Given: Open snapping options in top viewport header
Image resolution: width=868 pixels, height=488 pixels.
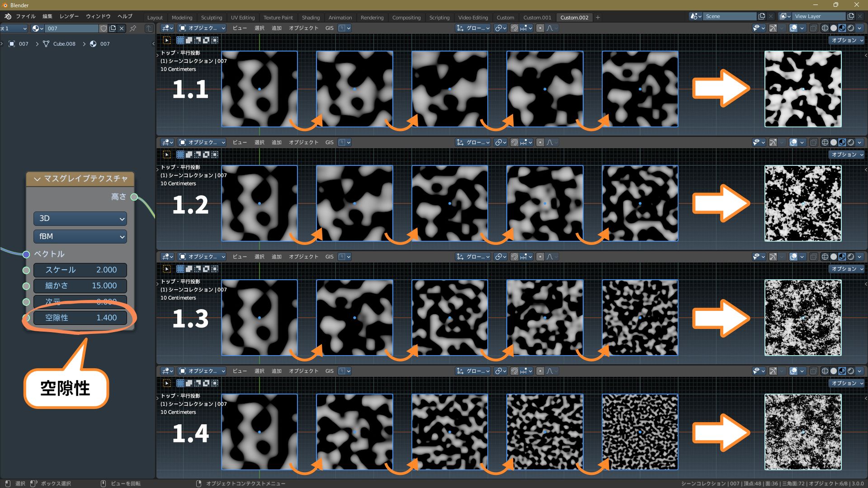Looking at the screenshot, I should [526, 28].
